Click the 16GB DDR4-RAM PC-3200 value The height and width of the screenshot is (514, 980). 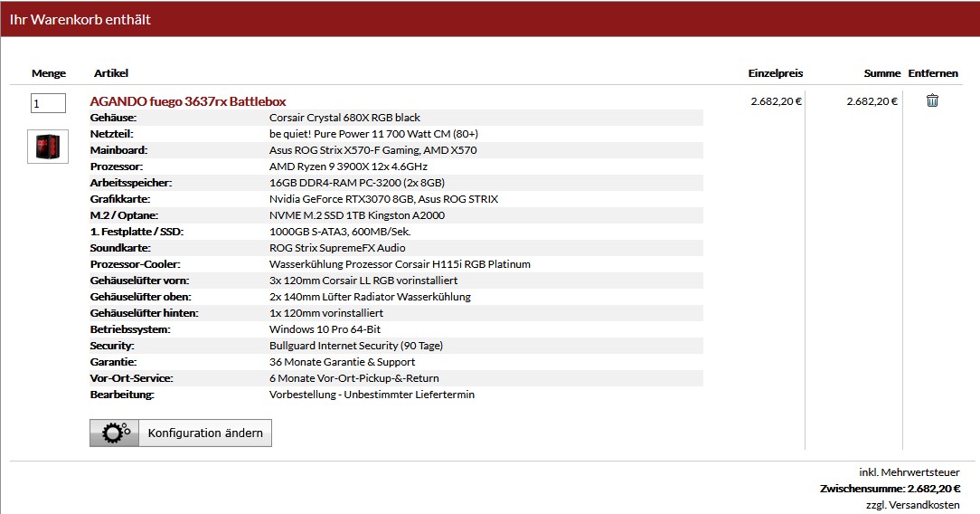point(357,183)
